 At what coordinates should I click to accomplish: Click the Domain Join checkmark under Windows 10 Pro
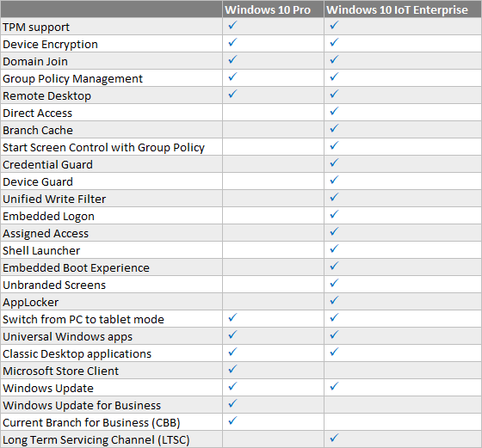tap(232, 59)
